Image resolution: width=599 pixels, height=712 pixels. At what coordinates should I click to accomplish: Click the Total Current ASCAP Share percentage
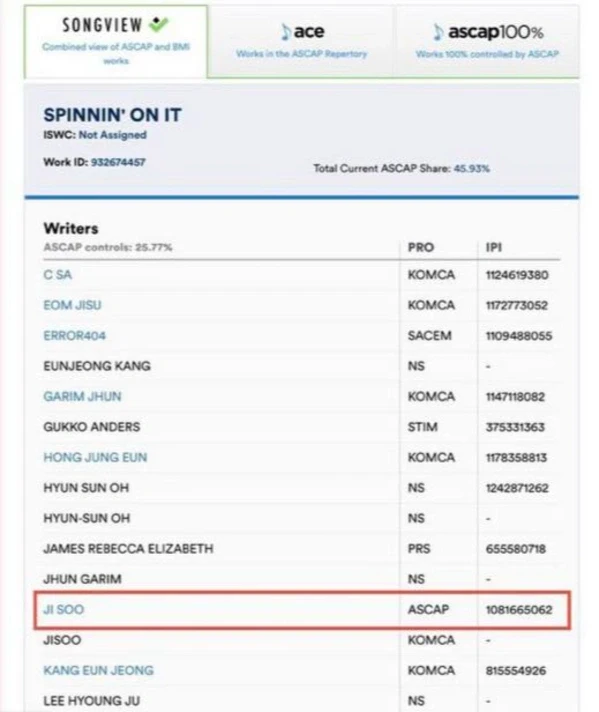click(x=472, y=168)
